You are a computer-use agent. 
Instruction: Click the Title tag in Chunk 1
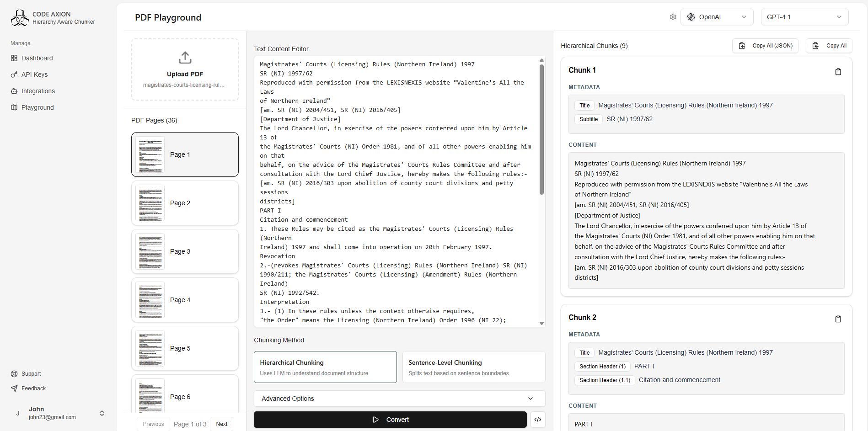[x=584, y=106]
